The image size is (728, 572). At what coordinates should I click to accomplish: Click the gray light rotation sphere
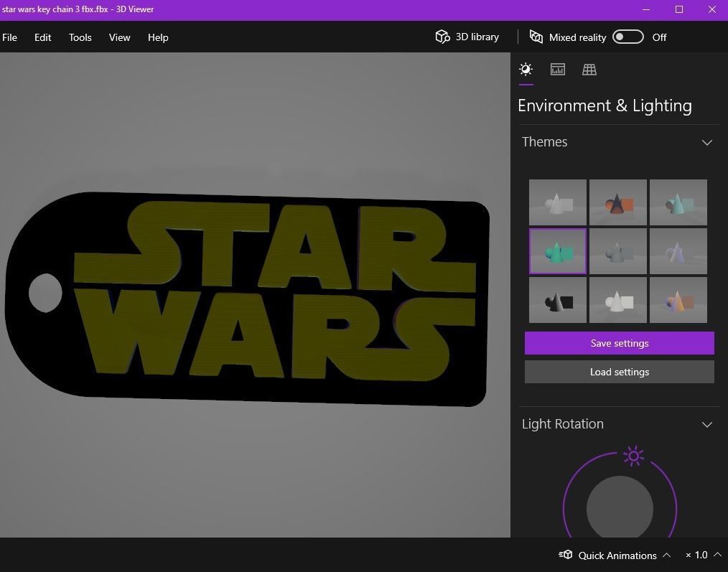[x=620, y=508]
